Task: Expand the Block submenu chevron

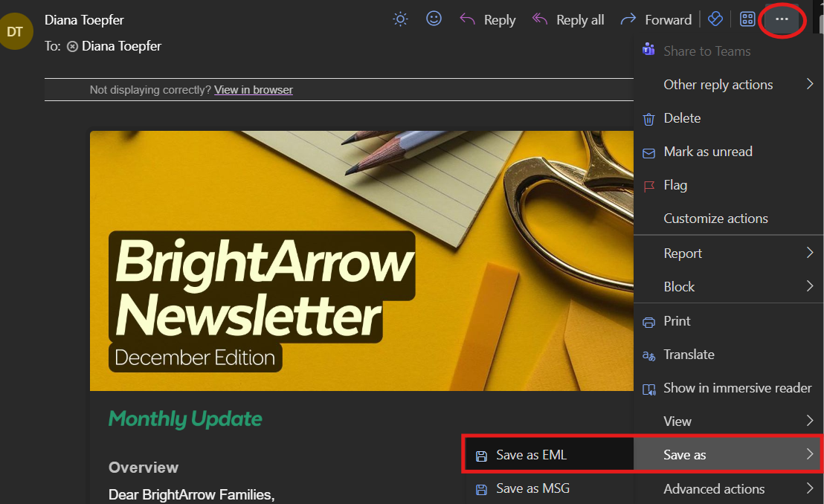Action: 810,286
